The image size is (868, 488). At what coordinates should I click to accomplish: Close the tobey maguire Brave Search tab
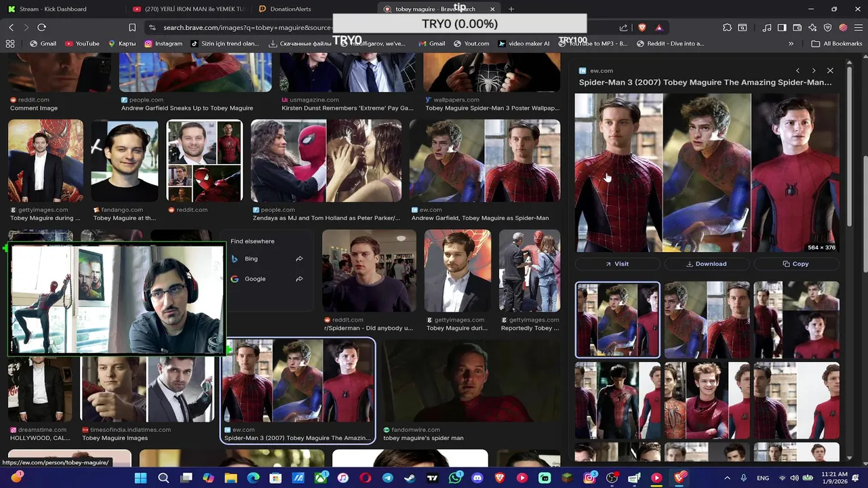[493, 9]
